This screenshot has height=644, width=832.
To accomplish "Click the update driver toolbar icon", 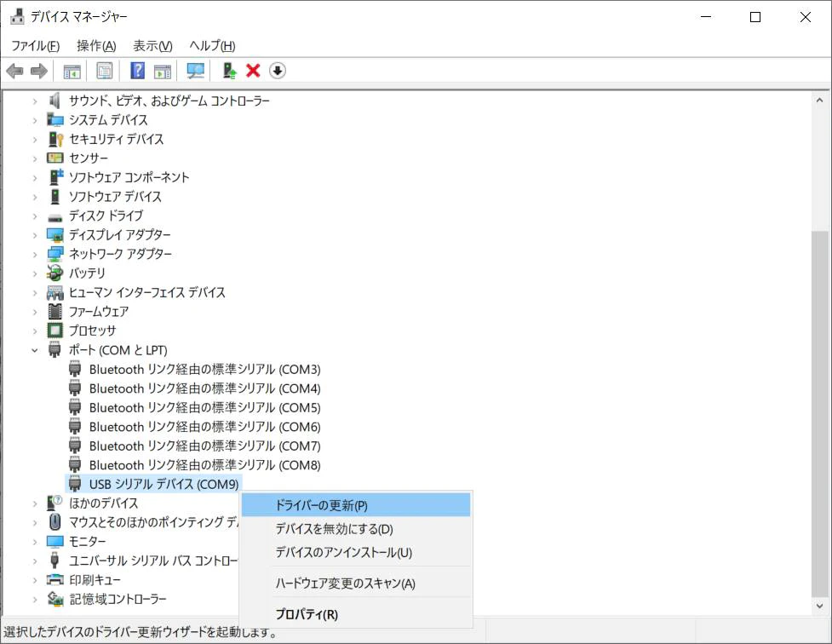I will click(x=230, y=71).
